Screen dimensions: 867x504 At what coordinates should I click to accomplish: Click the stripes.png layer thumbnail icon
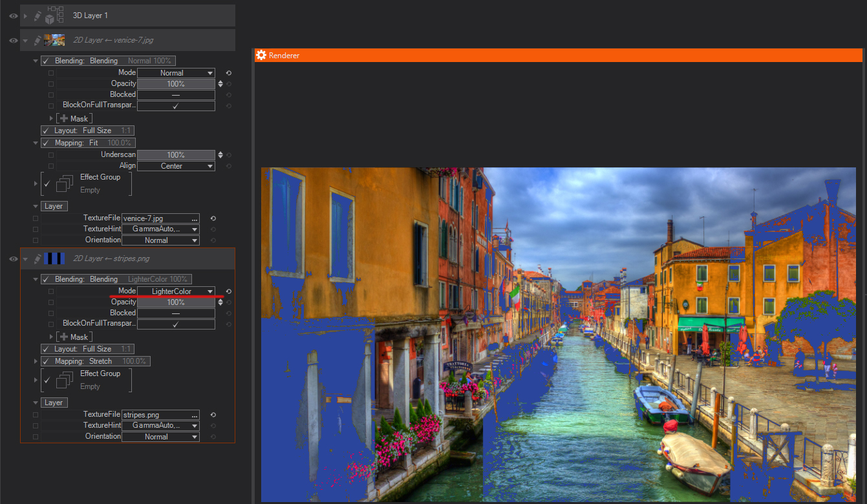(x=54, y=258)
